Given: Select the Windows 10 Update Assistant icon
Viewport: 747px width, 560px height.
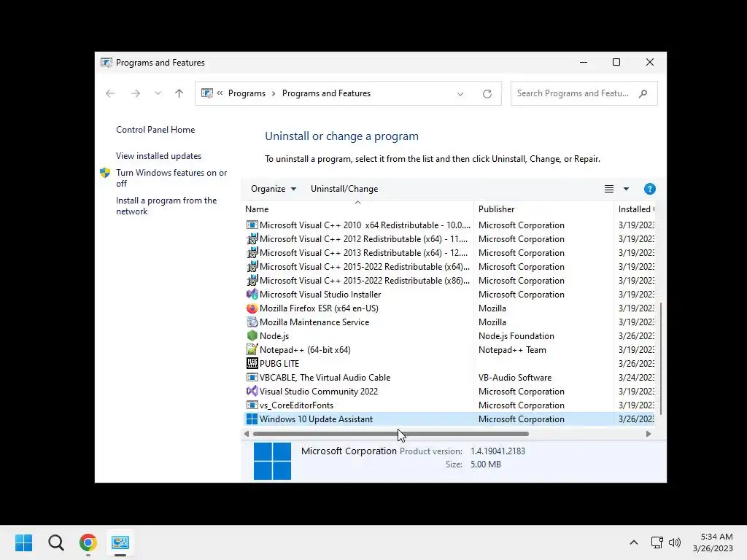Looking at the screenshot, I should coord(252,419).
